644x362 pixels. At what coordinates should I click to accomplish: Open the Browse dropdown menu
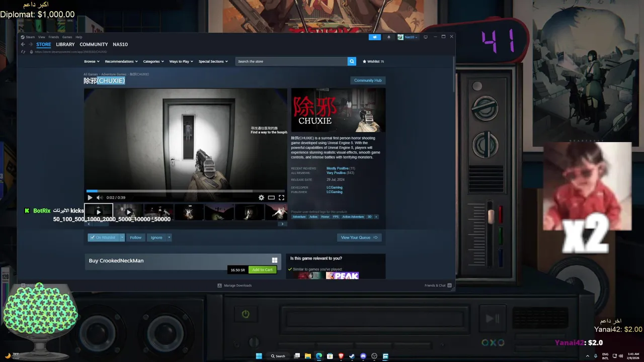point(92,61)
